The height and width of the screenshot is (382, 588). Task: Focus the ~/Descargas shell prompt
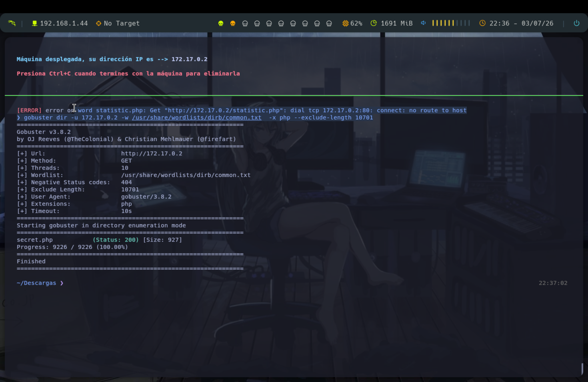click(x=40, y=283)
